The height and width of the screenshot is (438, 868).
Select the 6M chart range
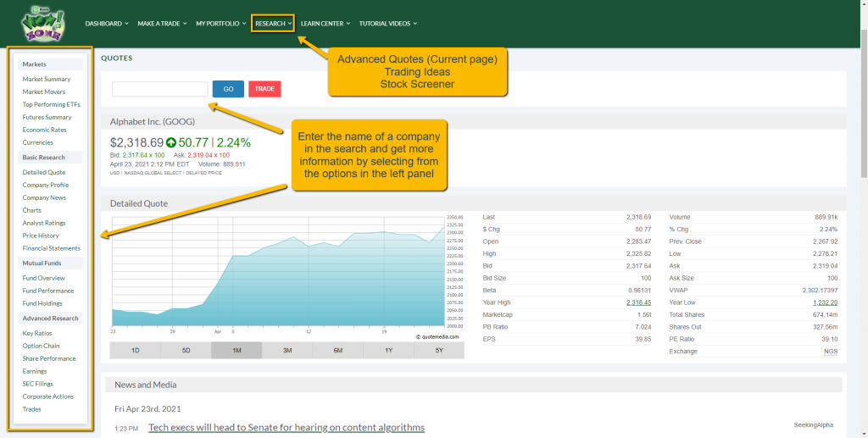tap(337, 351)
